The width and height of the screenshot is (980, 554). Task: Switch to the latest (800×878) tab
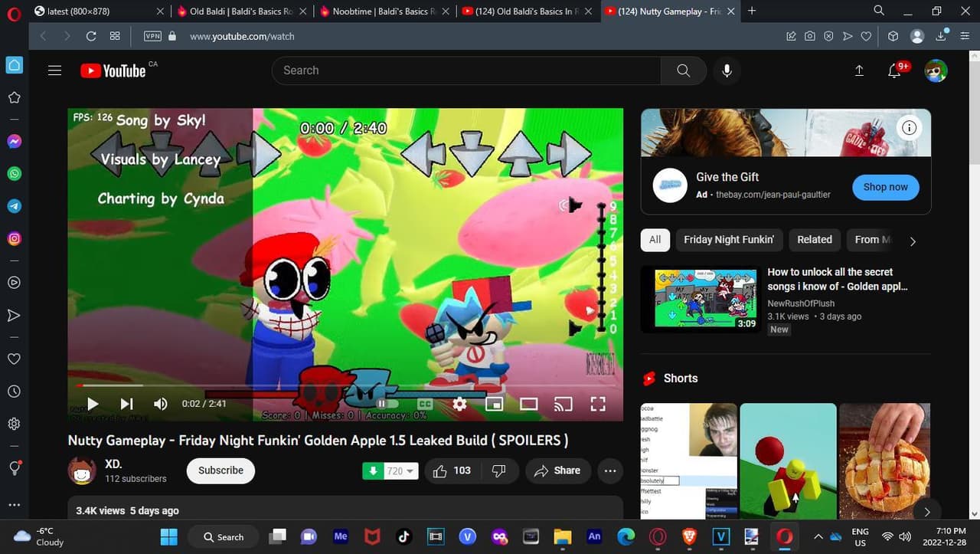tap(98, 11)
